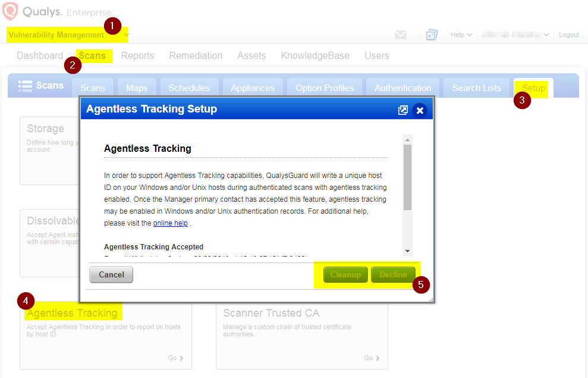Expand the Help dropdown menu
The image size is (588, 378).
(461, 35)
